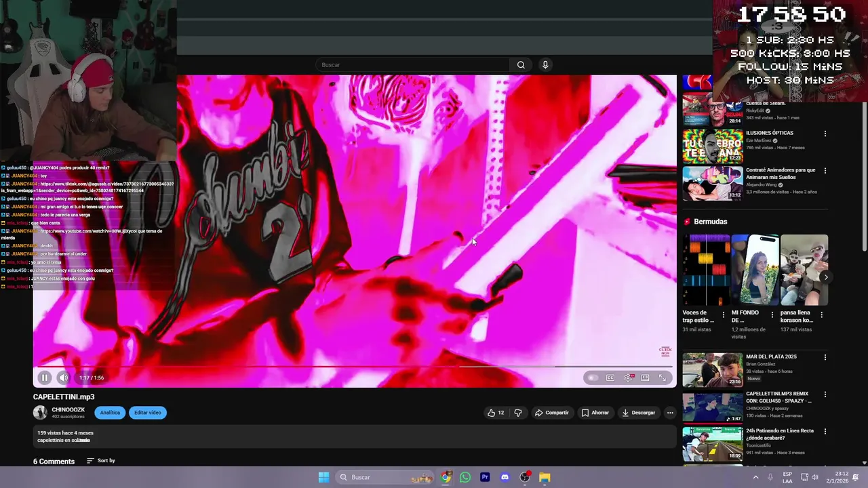Open the ESP LAA language switcher

787,477
